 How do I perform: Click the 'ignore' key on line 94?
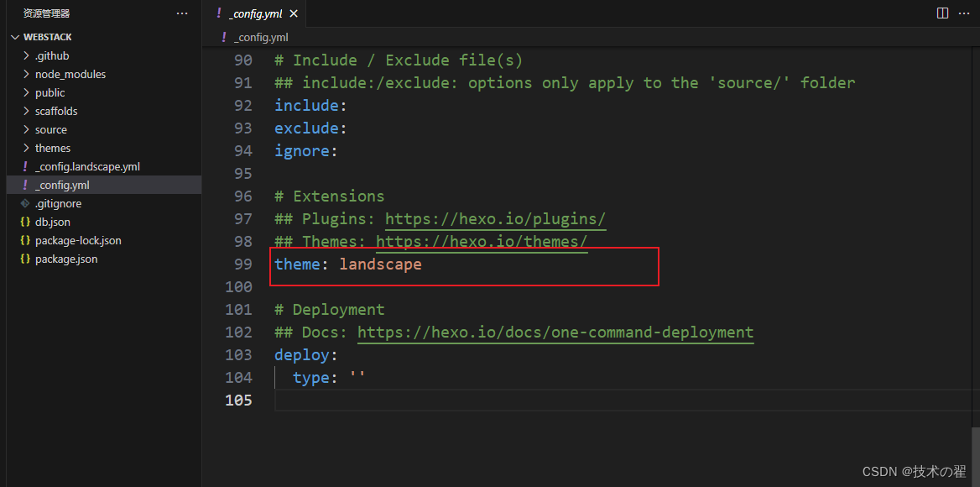(302, 150)
